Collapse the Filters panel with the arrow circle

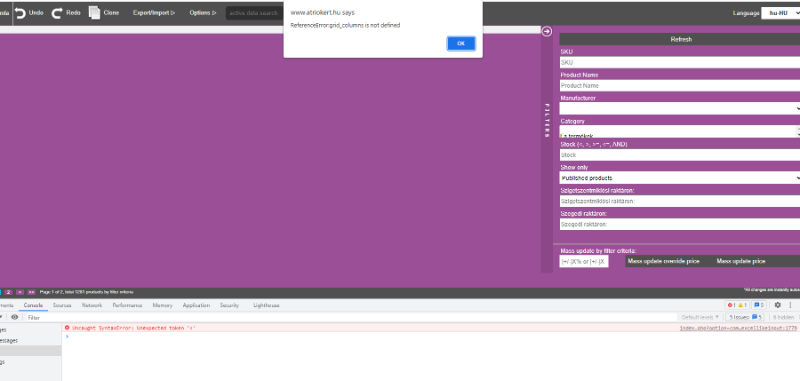coord(546,32)
